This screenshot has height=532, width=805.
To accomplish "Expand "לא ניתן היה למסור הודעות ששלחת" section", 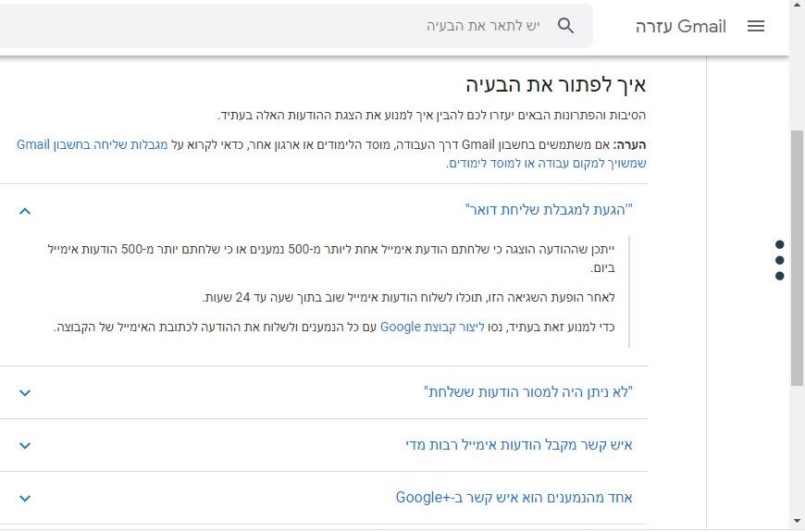I will point(527,392).
